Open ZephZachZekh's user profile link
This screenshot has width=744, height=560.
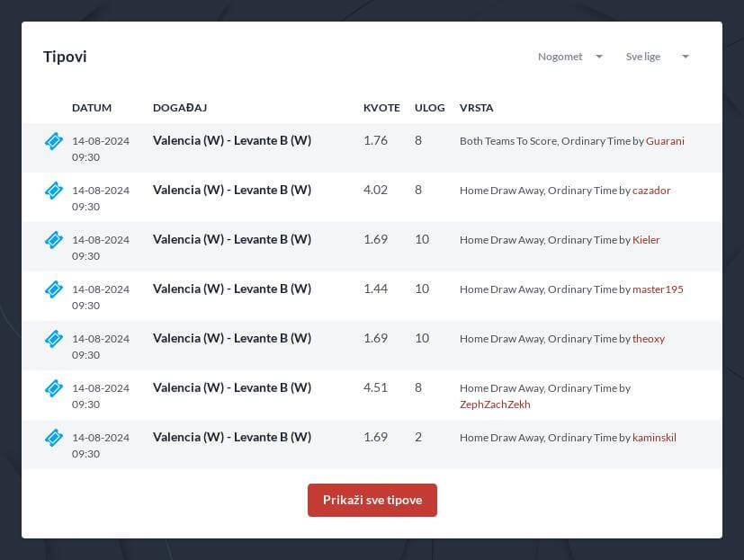point(495,404)
